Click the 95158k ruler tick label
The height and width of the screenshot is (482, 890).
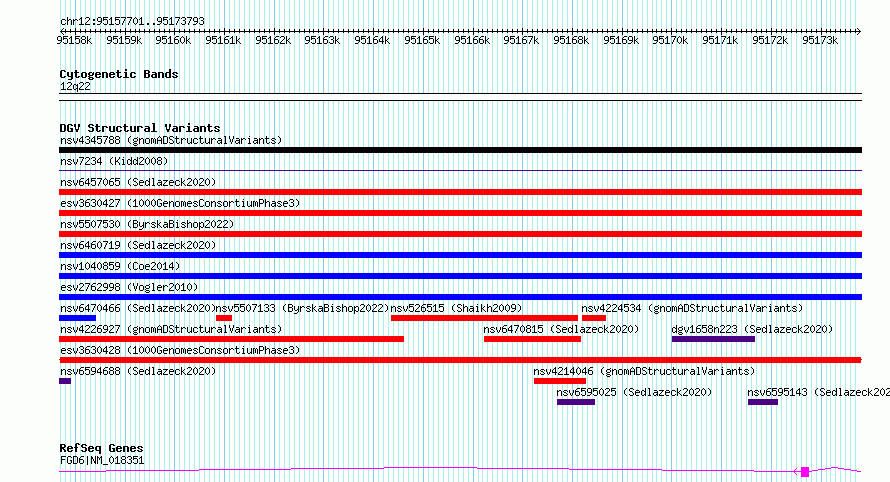click(x=74, y=40)
